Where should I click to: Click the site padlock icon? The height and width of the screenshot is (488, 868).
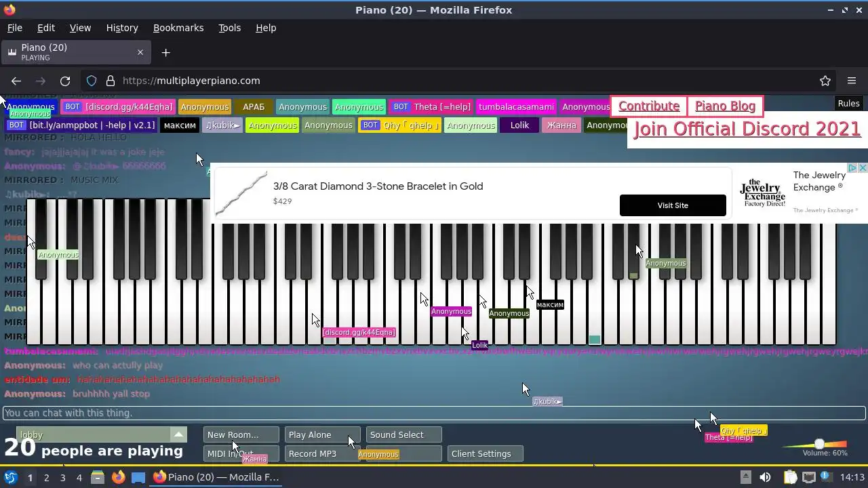pos(111,81)
